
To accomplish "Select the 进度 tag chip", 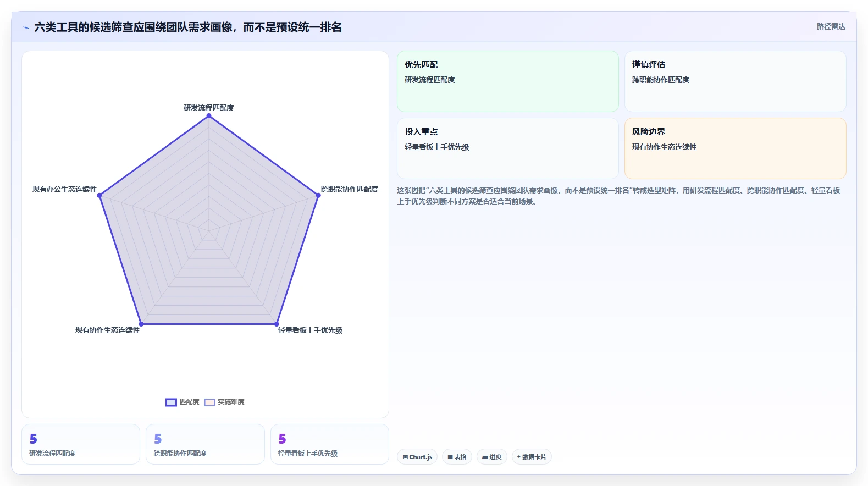I will 492,457.
